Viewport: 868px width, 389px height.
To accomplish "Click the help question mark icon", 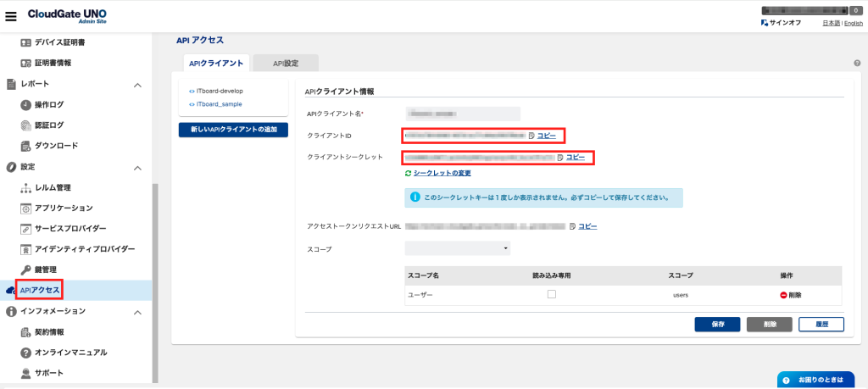I will (857, 64).
